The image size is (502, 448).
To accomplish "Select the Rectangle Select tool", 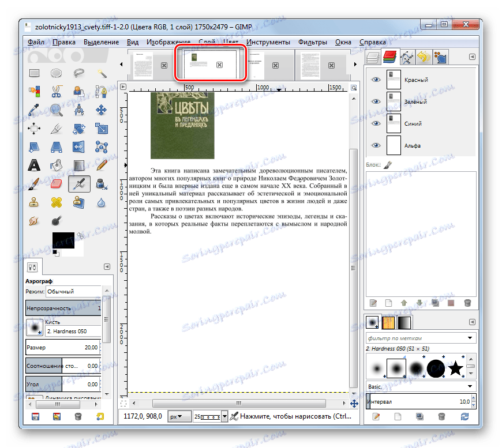I will (x=34, y=73).
